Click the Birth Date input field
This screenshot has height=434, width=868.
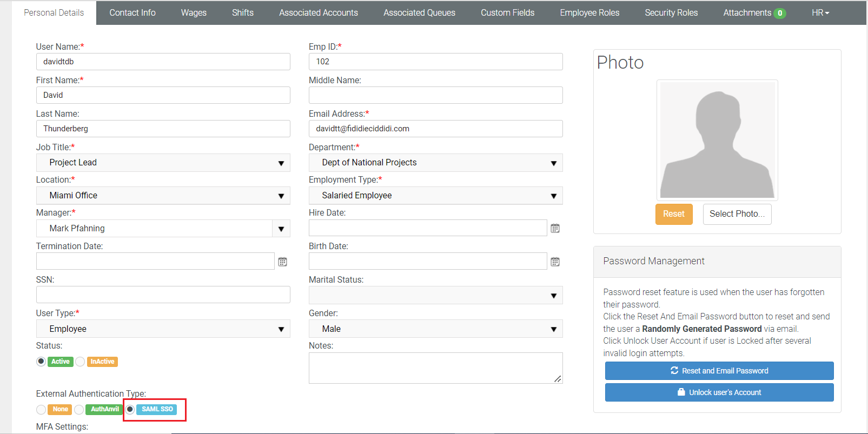tap(428, 262)
